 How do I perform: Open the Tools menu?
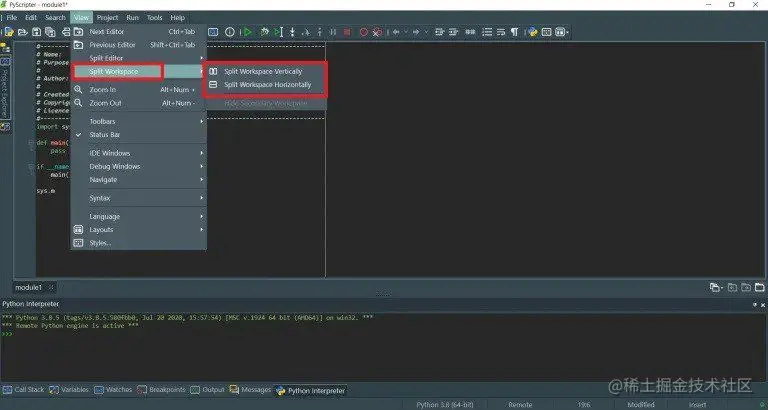coord(154,18)
